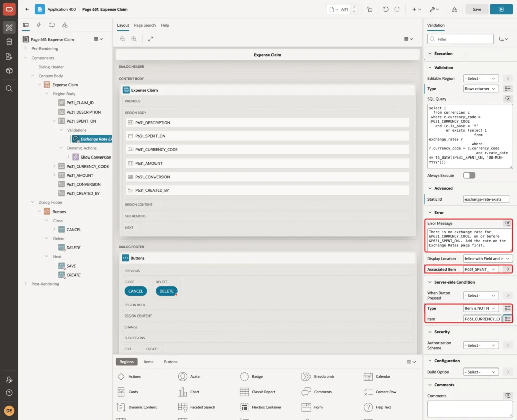Click the page lock icon in toolbar
517x420 pixels.
click(x=369, y=9)
